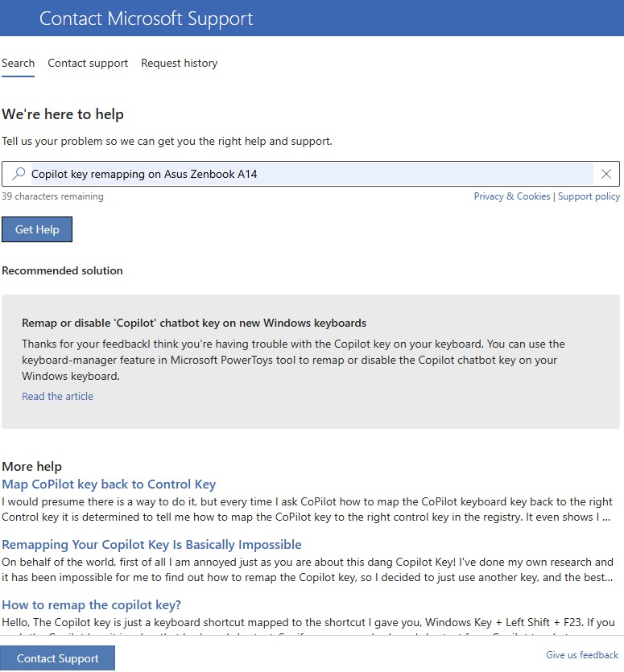Viewport: 624px width, 672px height.
Task: Open the Request history tab
Action: click(x=180, y=63)
